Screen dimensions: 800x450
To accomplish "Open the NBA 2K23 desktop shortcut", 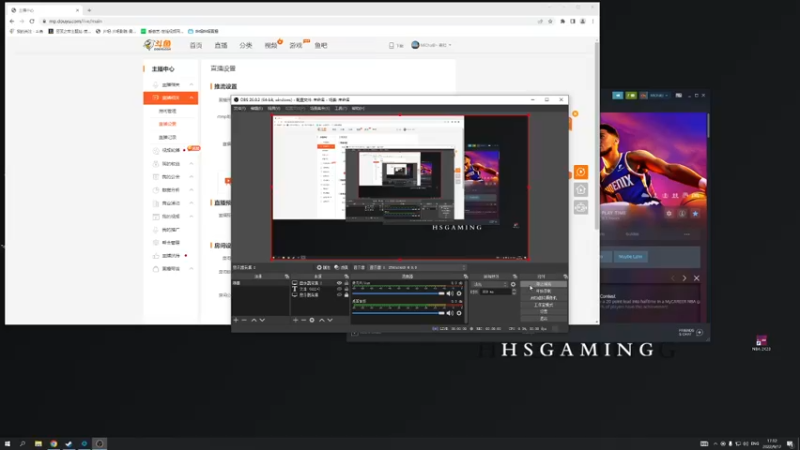I will pos(761,343).
